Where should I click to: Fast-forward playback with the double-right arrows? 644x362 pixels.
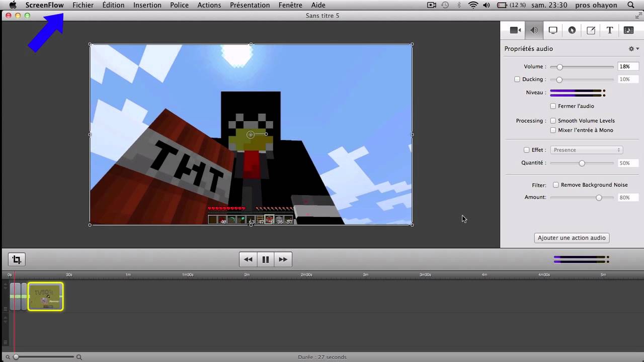(283, 259)
